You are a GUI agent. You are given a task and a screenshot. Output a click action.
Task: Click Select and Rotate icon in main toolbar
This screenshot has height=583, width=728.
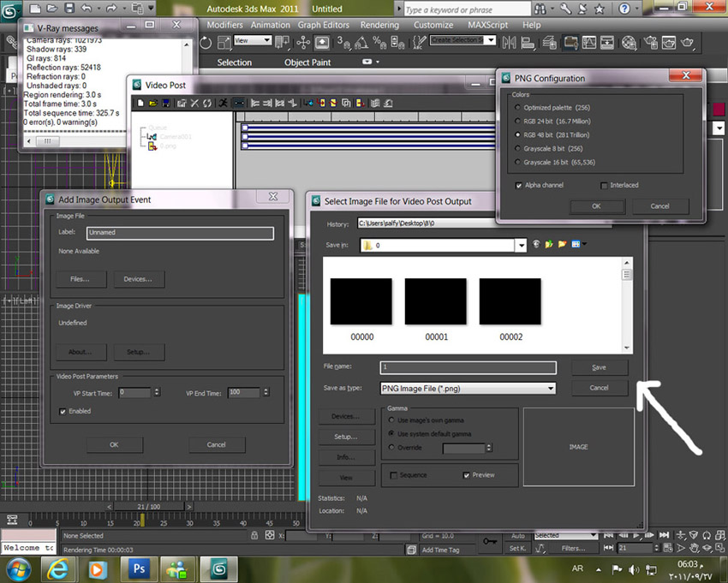tap(206, 43)
